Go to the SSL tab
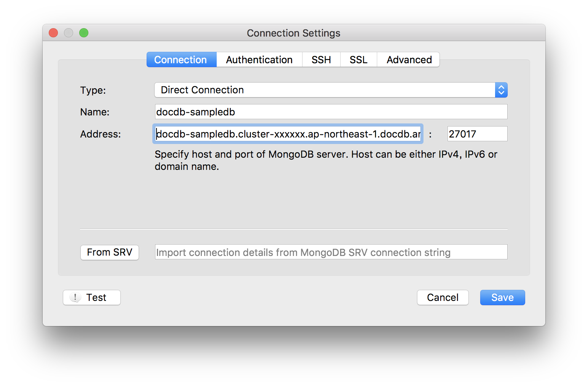This screenshot has width=588, height=387. point(358,60)
